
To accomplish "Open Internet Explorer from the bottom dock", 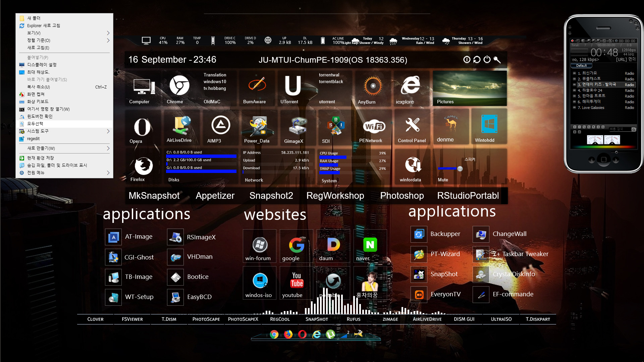I will tap(316, 334).
